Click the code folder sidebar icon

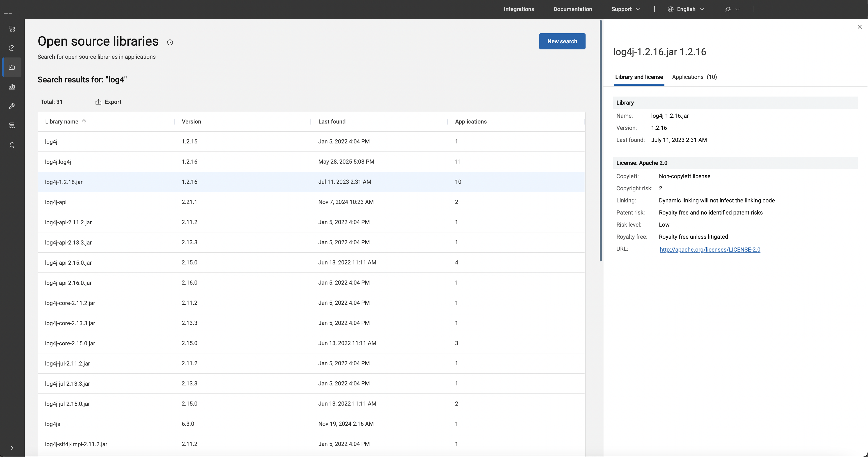coord(12,67)
